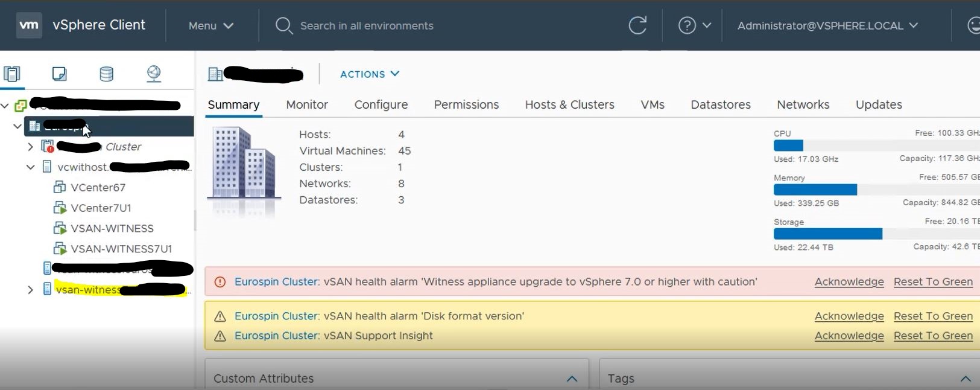Click the Disk format version warning icon

[220, 316]
